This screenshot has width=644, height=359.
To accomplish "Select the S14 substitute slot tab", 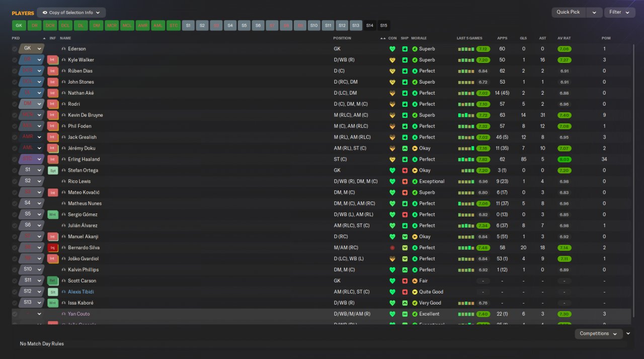I will pyautogui.click(x=370, y=25).
